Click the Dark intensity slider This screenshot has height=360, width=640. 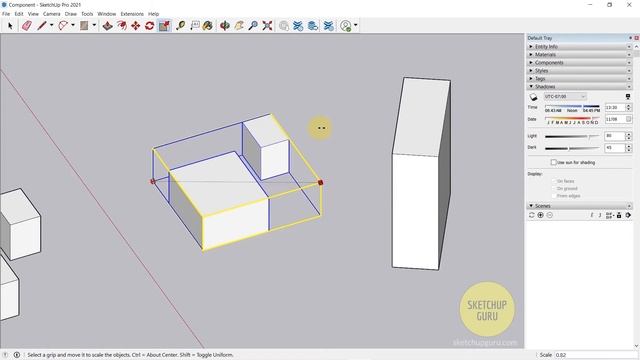(x=572, y=148)
